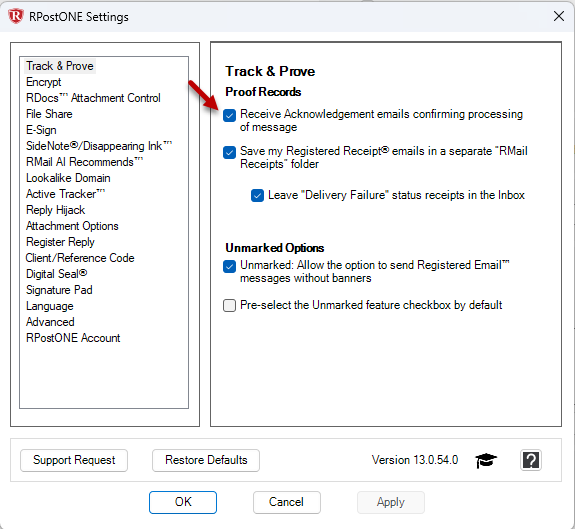Toggle Leave Delivery Failure receipts checkbox
Viewport: 575px width, 529px height.
point(257,195)
